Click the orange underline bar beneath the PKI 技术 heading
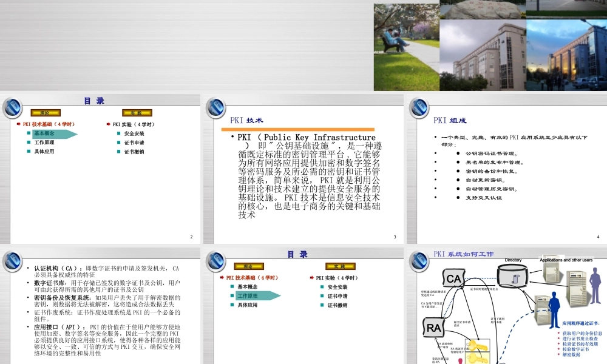 297,130
